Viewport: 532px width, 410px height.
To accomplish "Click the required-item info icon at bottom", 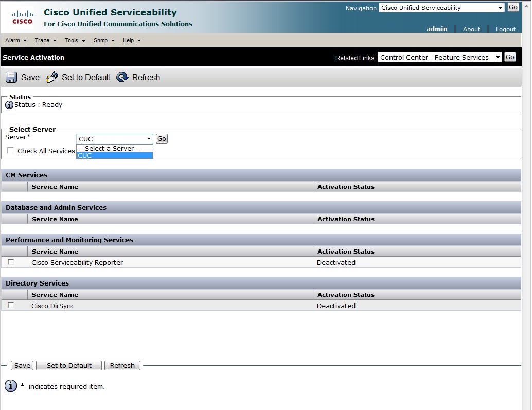I will [x=11, y=386].
